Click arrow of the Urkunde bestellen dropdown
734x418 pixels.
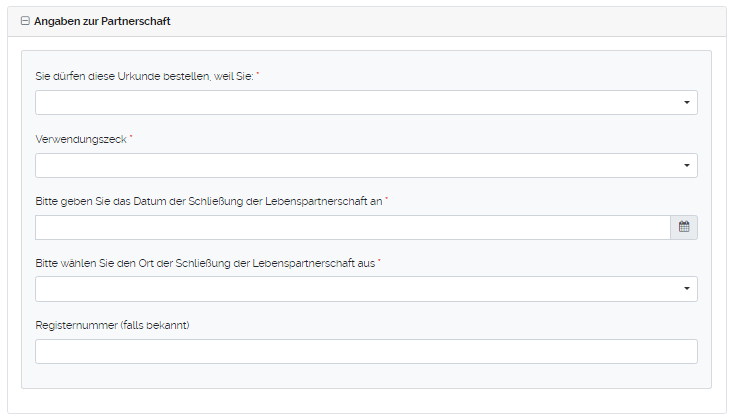(687, 103)
